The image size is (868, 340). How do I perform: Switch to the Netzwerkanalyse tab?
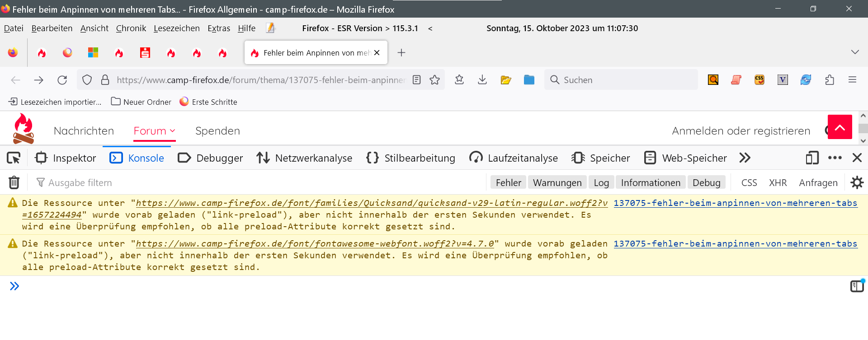click(x=304, y=158)
